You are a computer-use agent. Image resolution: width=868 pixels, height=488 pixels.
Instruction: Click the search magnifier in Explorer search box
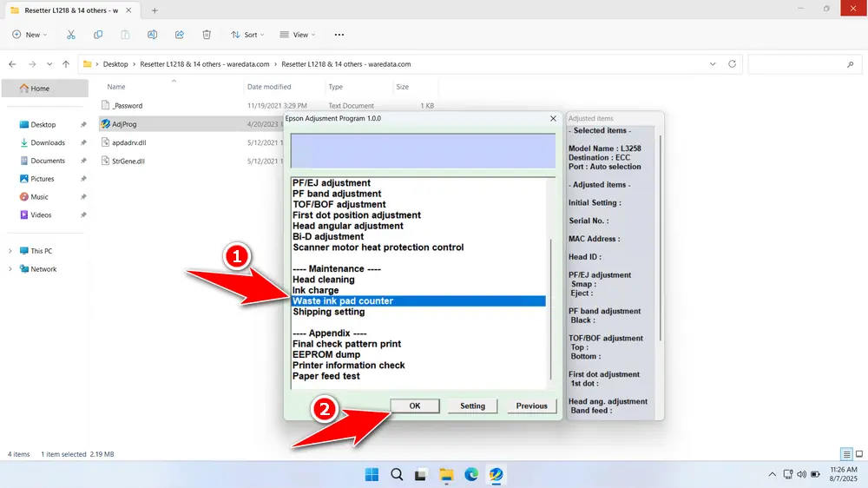point(851,64)
